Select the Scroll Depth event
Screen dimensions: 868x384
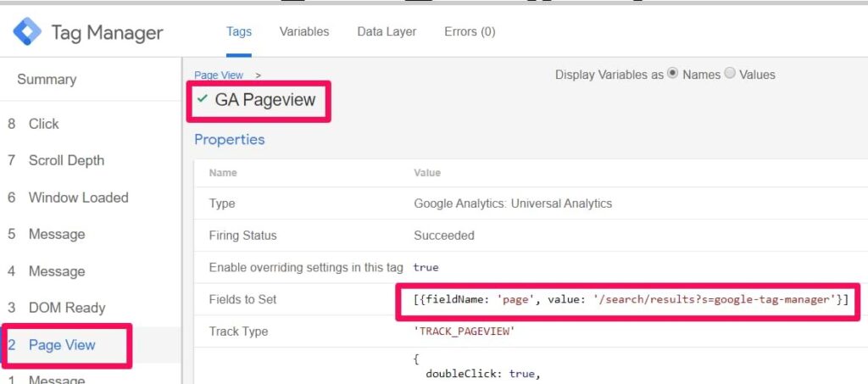tap(66, 160)
